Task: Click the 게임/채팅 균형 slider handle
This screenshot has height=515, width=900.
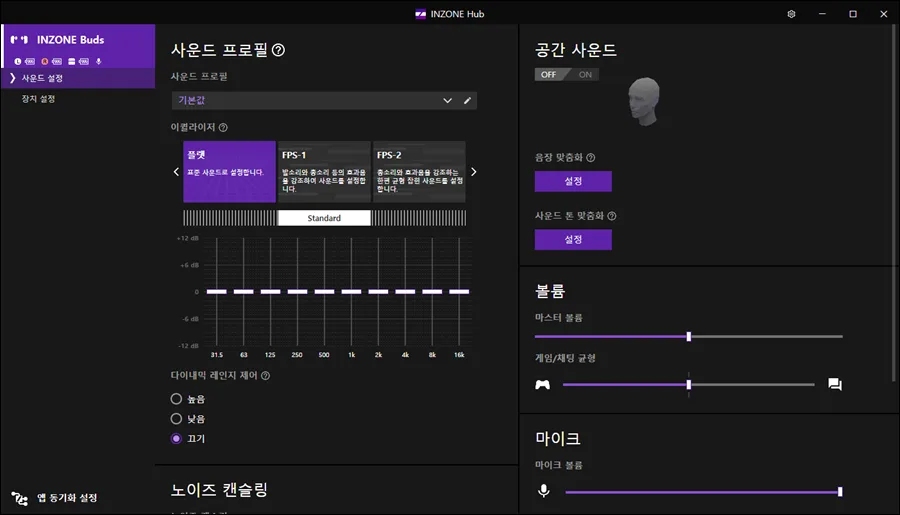Action: click(689, 385)
